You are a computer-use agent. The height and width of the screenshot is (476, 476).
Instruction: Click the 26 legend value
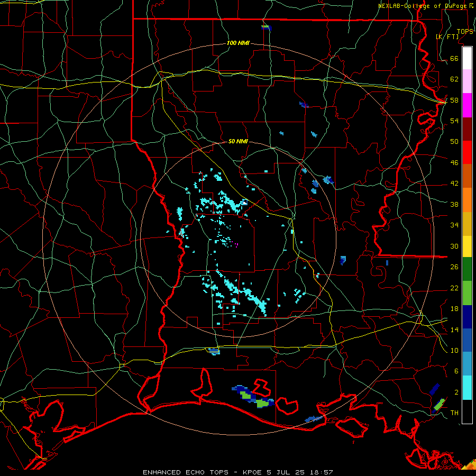tap(454, 267)
